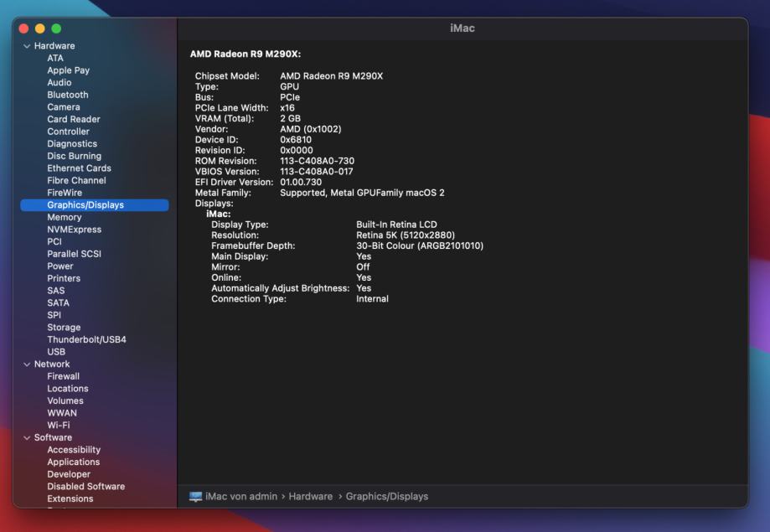Select Volumes in the sidebar
The width and height of the screenshot is (770, 532).
click(65, 401)
